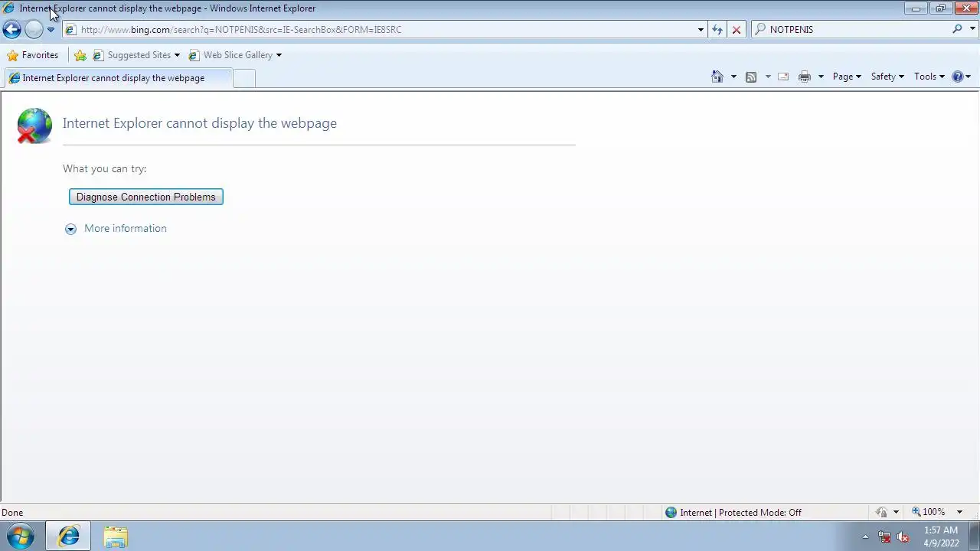Open a new blank tab

[243, 78]
